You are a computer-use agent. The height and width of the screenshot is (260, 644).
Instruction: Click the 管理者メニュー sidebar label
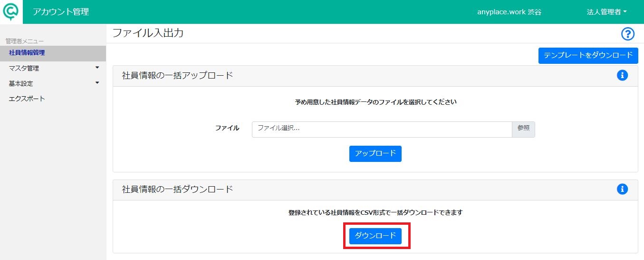(24, 41)
